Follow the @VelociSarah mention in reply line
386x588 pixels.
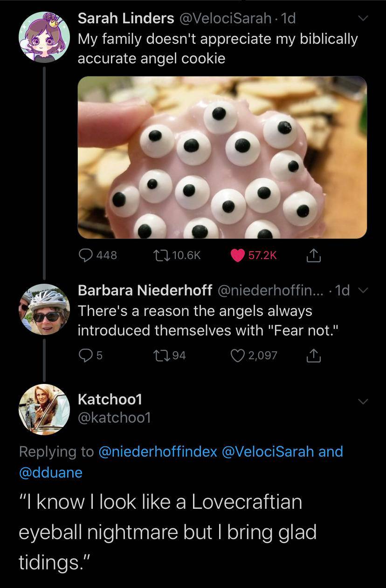(269, 451)
